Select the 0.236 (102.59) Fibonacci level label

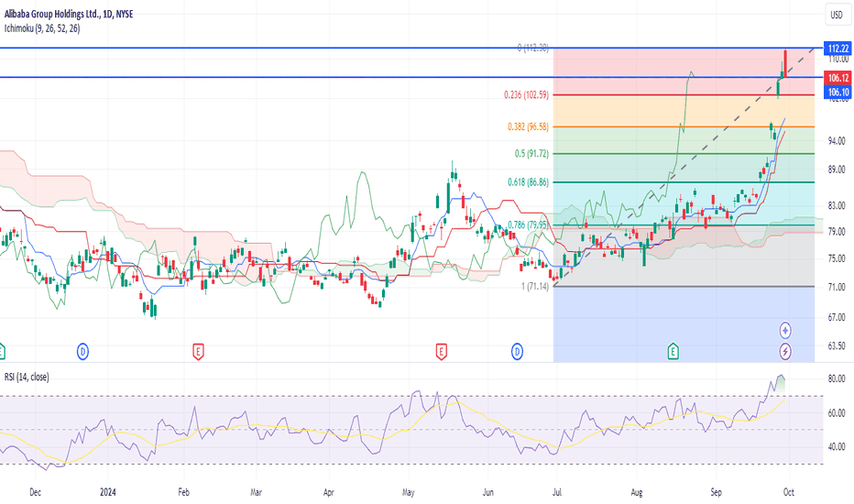tap(525, 94)
